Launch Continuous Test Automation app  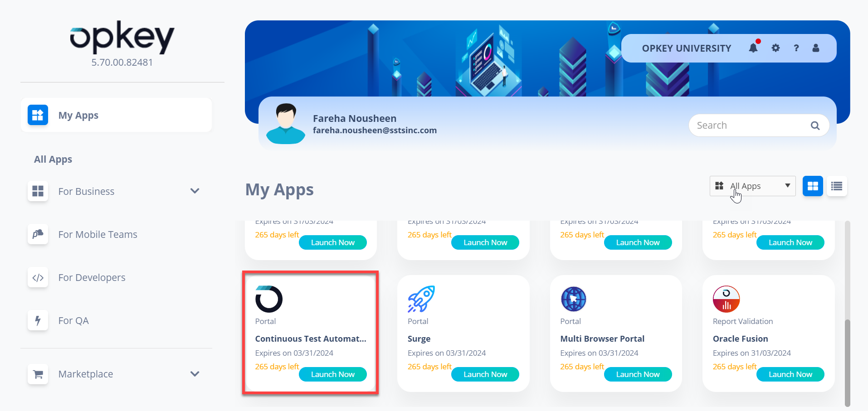click(x=333, y=374)
